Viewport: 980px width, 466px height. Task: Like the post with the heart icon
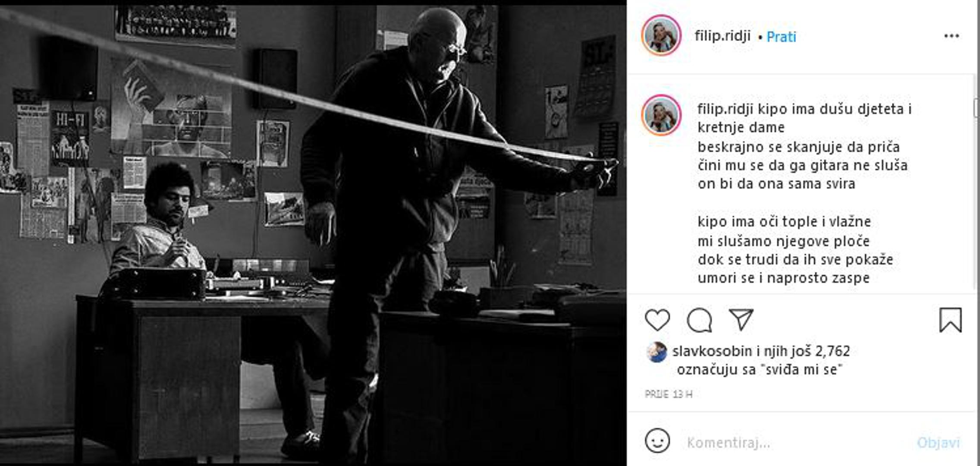657,320
